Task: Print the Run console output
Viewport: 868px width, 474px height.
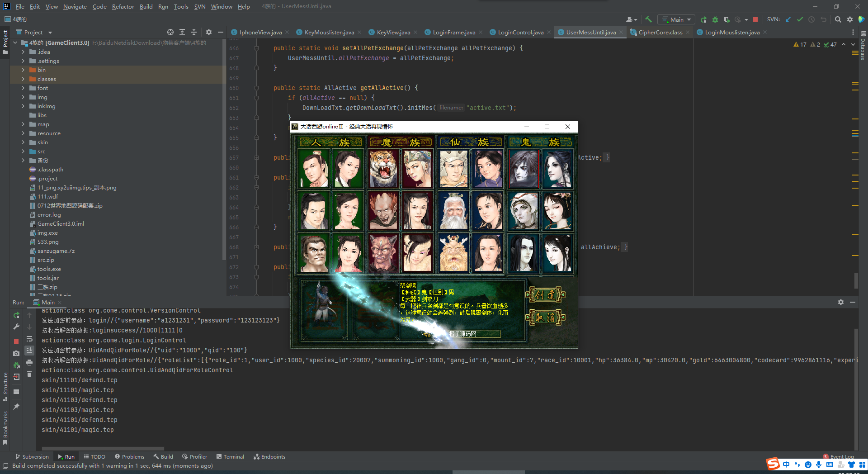Action: 29,362
